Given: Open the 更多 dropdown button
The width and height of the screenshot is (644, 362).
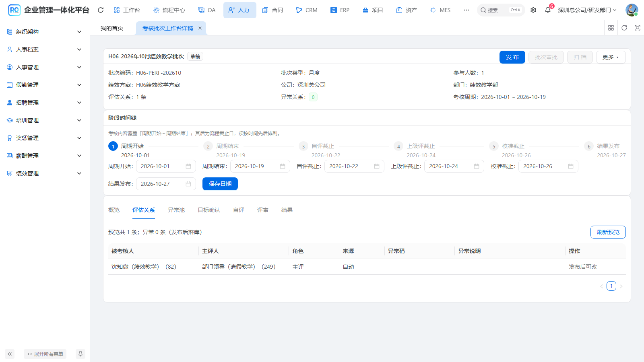Looking at the screenshot, I should pyautogui.click(x=611, y=57).
